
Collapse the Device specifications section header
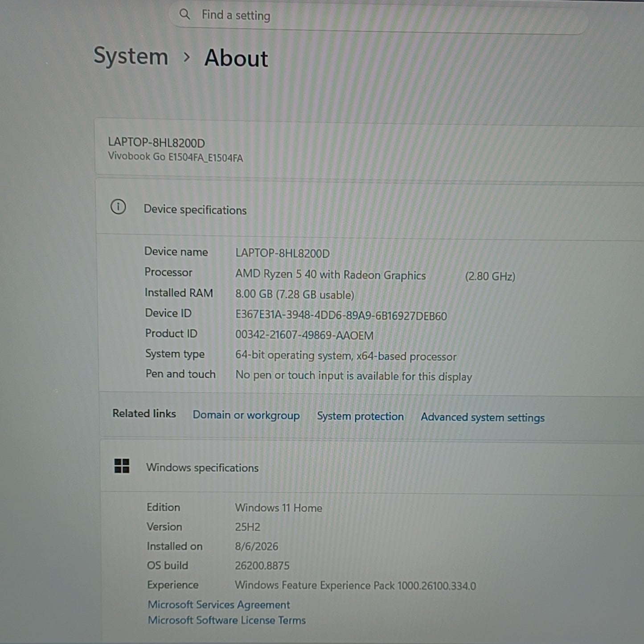tap(370, 209)
